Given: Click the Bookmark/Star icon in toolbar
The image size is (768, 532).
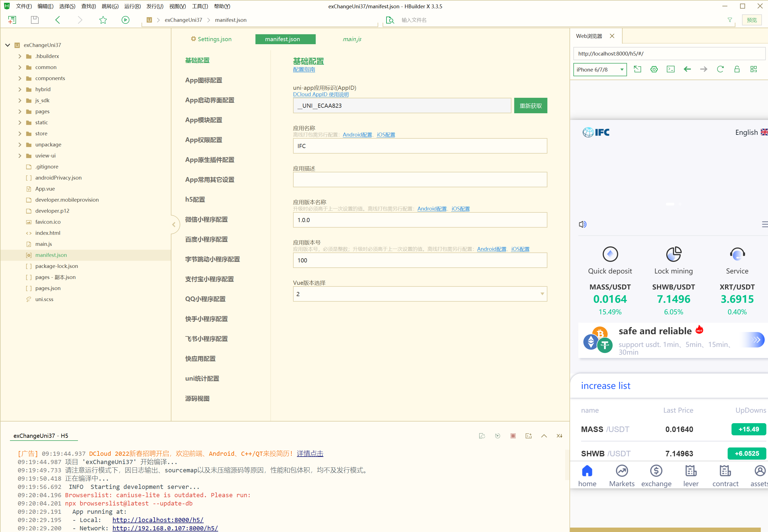Looking at the screenshot, I should pos(103,20).
